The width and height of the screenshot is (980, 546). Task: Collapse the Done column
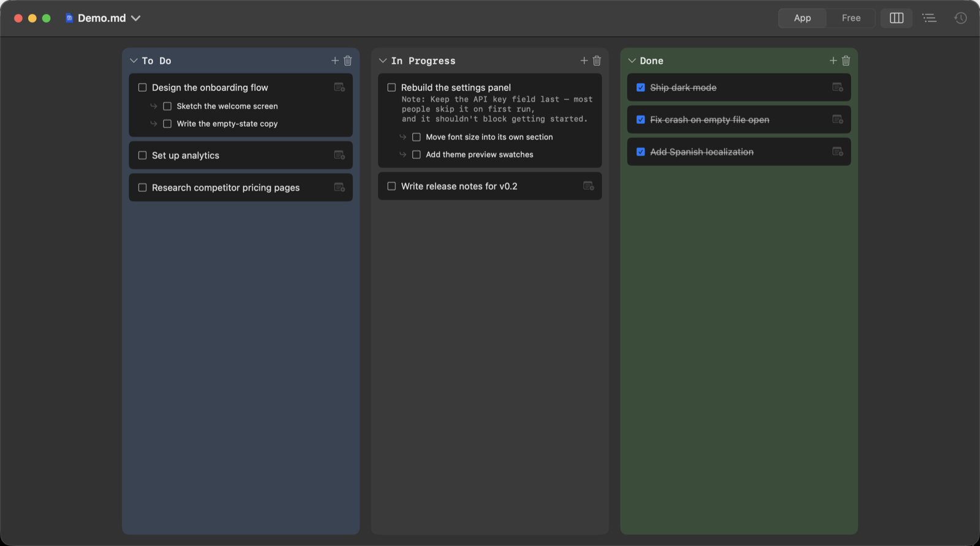click(632, 61)
